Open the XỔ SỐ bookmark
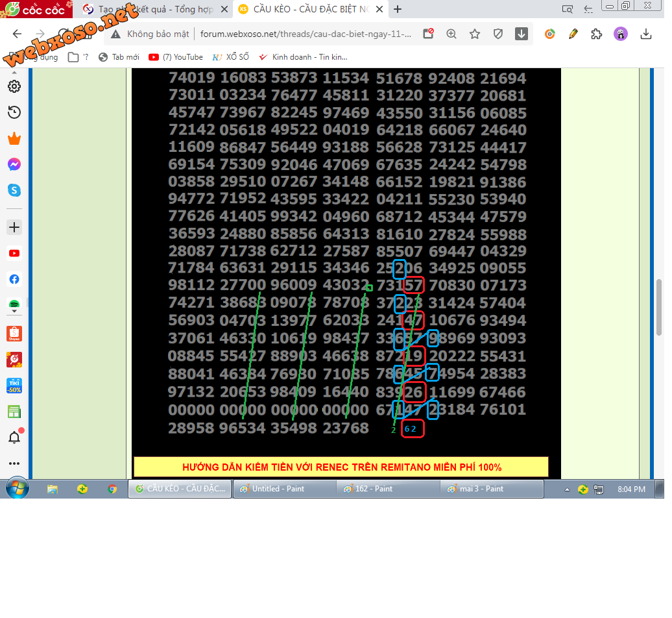Image resolution: width=672 pixels, height=618 pixels. 231,57
